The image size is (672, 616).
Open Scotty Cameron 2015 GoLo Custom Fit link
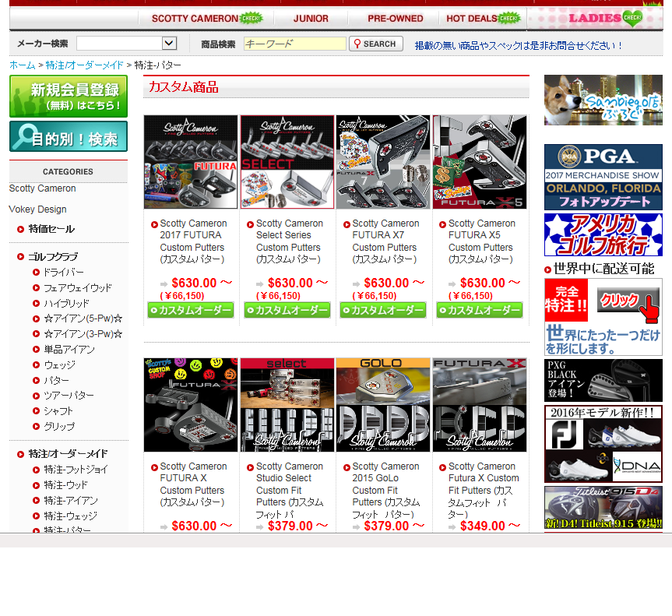point(386,491)
